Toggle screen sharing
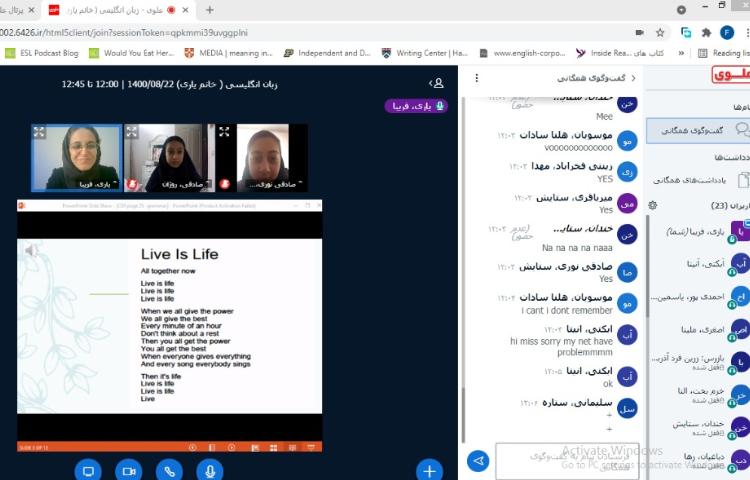The height and width of the screenshot is (480, 750). click(88, 471)
